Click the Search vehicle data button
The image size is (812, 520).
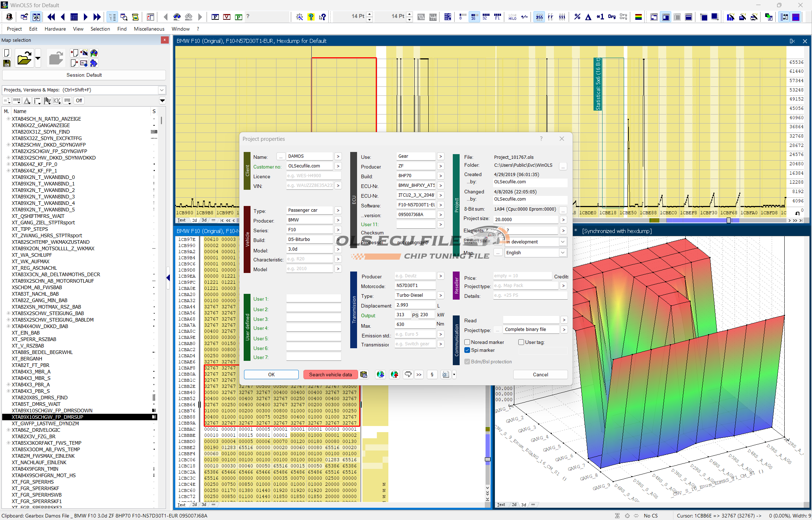pos(330,375)
